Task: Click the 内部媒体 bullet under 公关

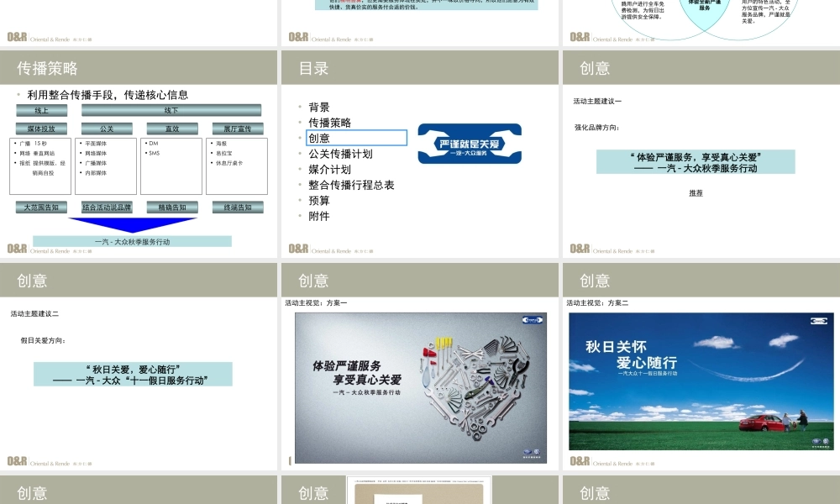Action: point(94,173)
